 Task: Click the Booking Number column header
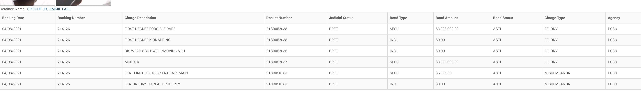click(89, 18)
